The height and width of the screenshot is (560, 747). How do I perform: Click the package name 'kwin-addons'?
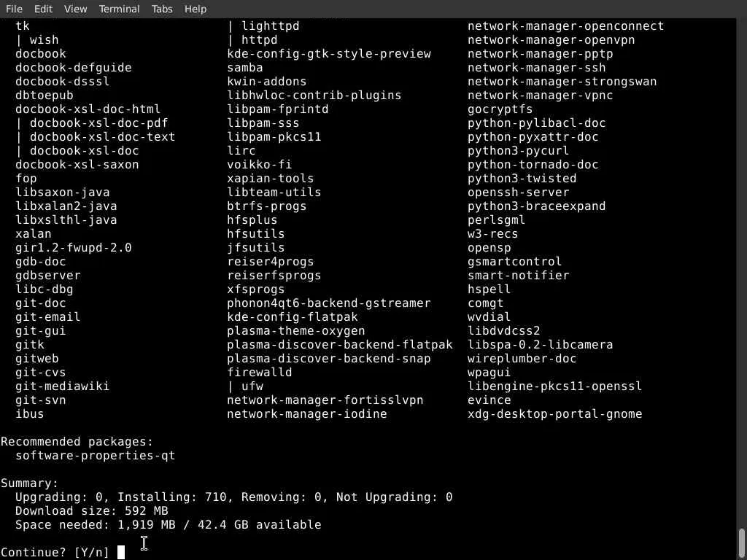click(x=267, y=82)
